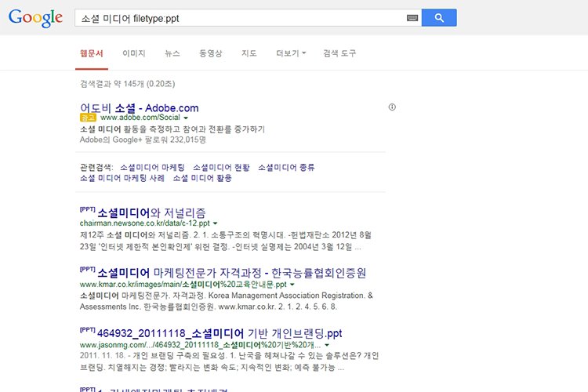Expand the arrow next to www.kmar.co.kr URL
588x392 pixels.
point(292,285)
